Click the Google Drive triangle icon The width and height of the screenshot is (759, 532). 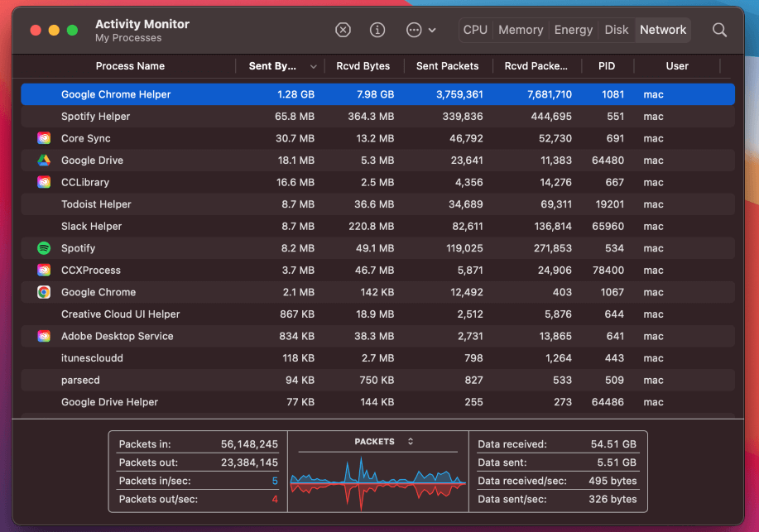tap(44, 161)
